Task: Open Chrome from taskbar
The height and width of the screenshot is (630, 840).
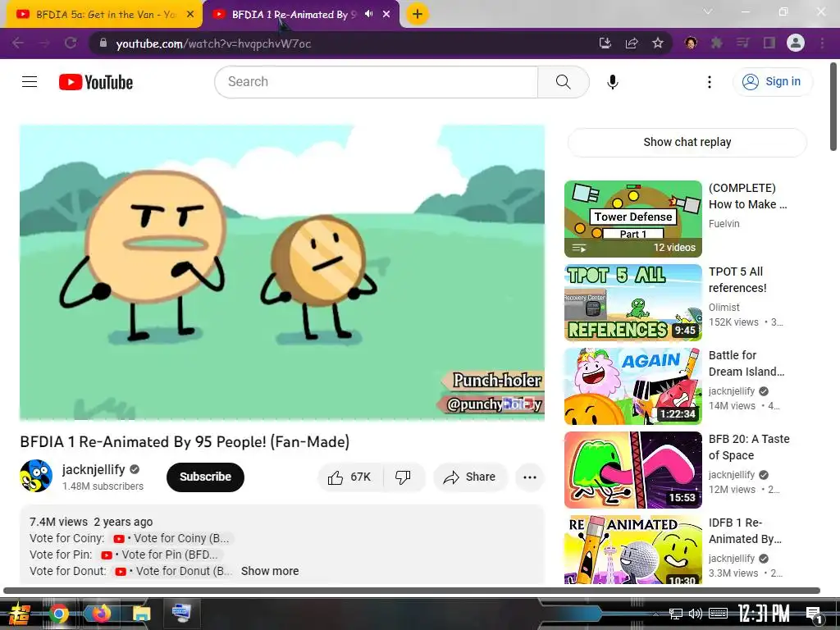Action: tap(58, 614)
